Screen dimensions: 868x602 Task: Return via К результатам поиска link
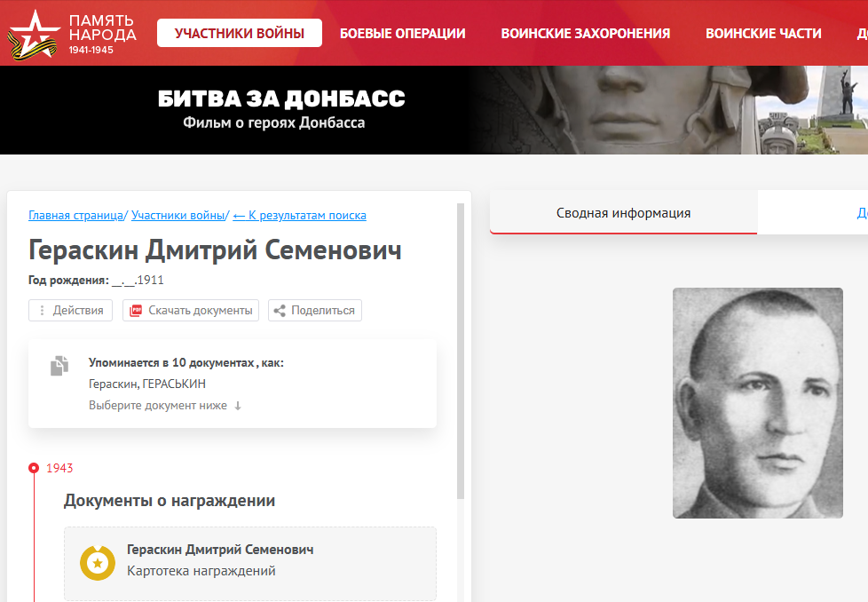(299, 216)
